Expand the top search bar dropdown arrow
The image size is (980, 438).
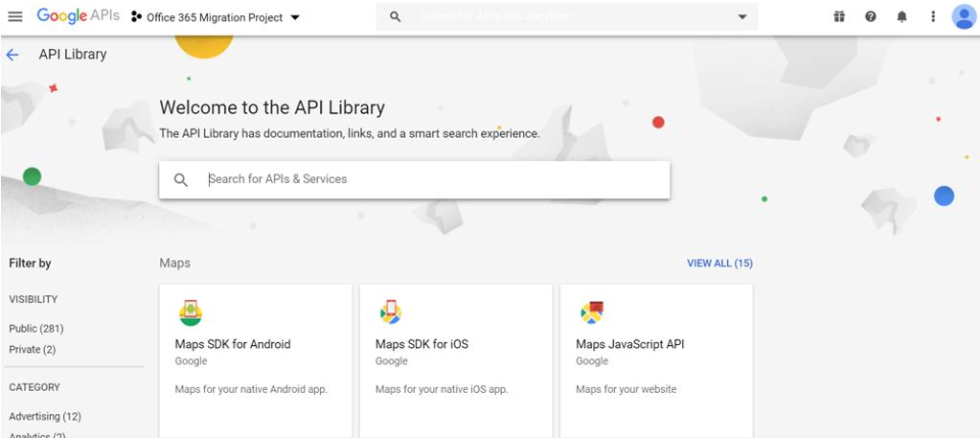[x=741, y=16]
